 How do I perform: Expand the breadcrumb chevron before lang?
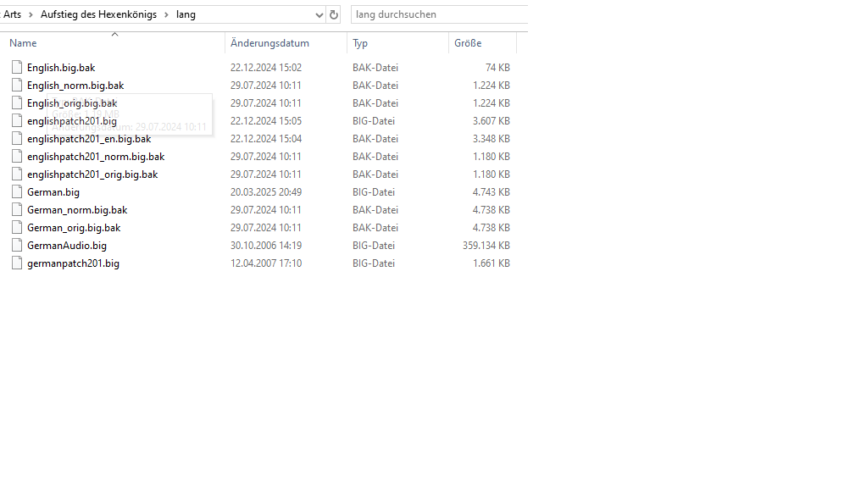[166, 15]
